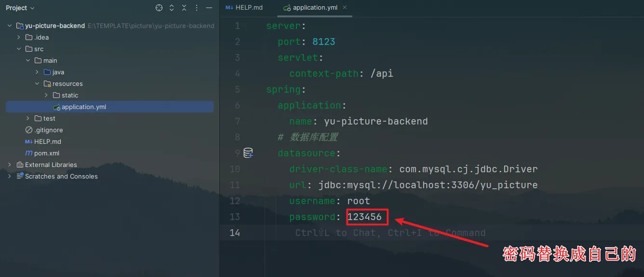Image resolution: width=644 pixels, height=277 pixels.
Task: Hide the Project tool window
Action: (209, 8)
